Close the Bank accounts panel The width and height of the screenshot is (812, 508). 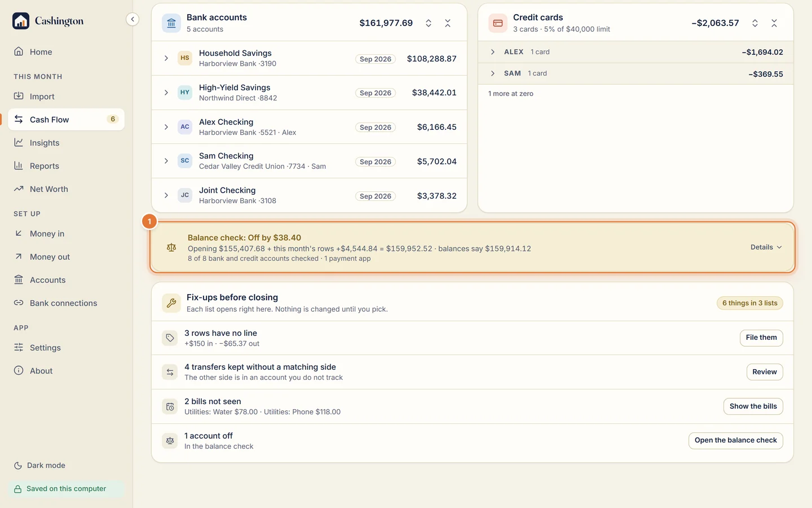pos(448,23)
